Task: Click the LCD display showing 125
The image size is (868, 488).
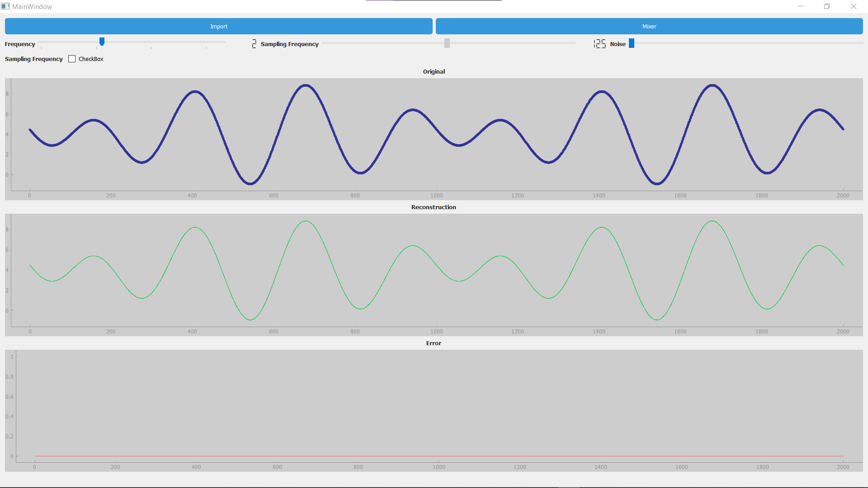Action: 599,43
